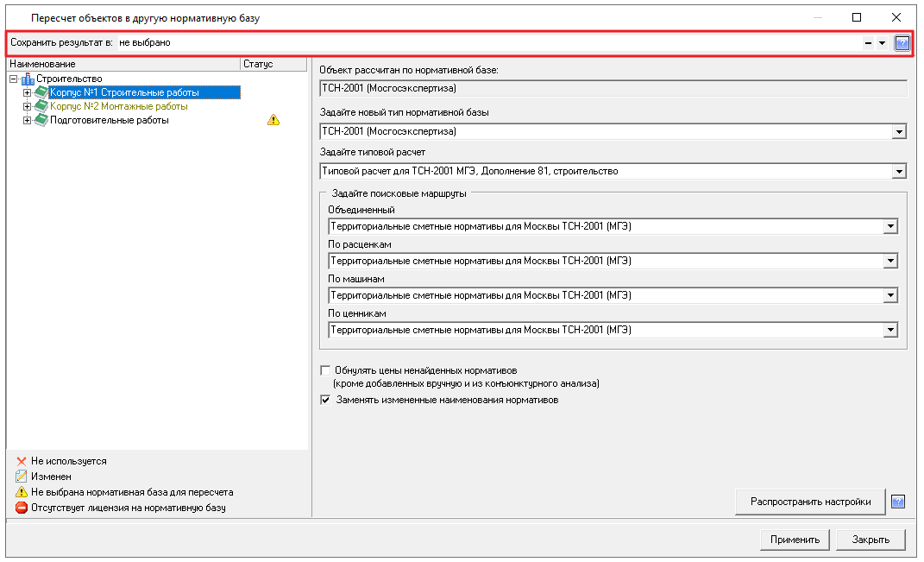Image resolution: width=924 pixels, height=562 pixels.
Task: Enable Обнулять цены ненайденных нормативов checkbox
Action: (x=325, y=370)
